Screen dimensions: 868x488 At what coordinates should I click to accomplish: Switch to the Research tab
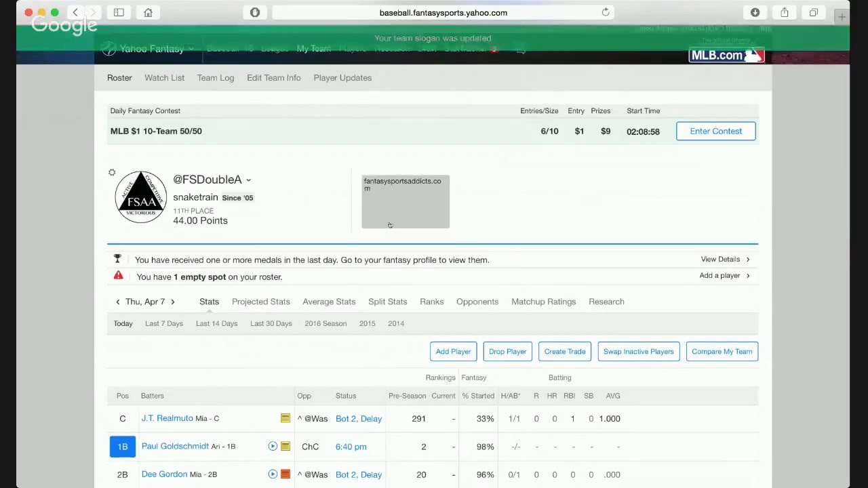606,302
